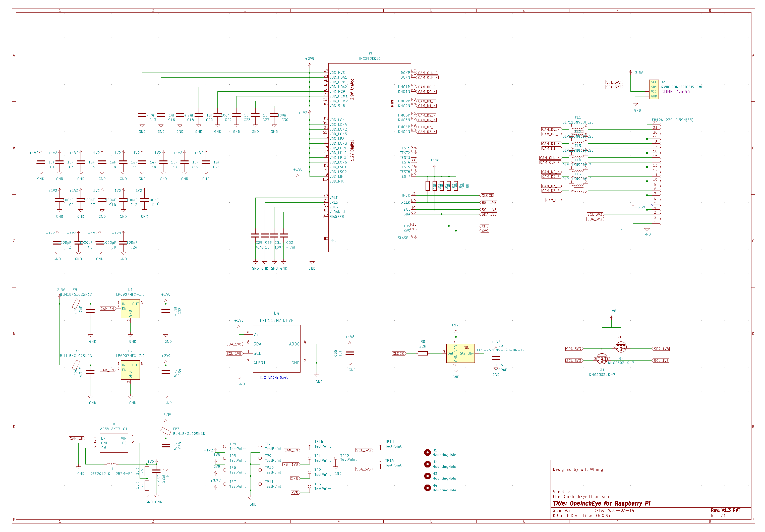Click the U1 LP5907MFX-1.8 regulator block
The width and height of the screenshot is (765, 532).
pyautogui.click(x=130, y=309)
